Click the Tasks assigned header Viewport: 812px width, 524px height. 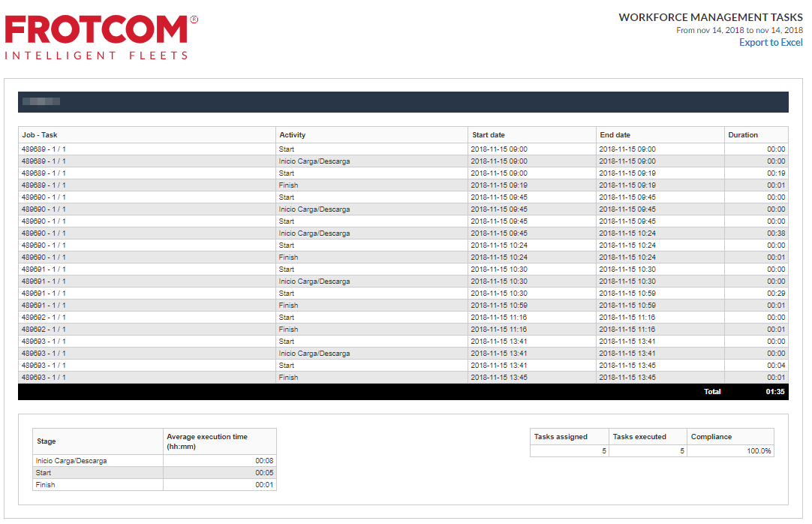561,437
